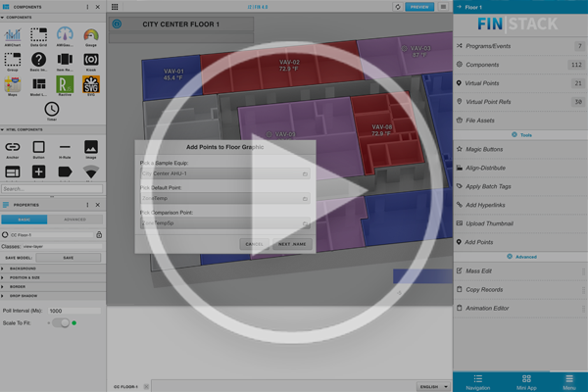Open the hamburger menu beside Preview

click(443, 7)
